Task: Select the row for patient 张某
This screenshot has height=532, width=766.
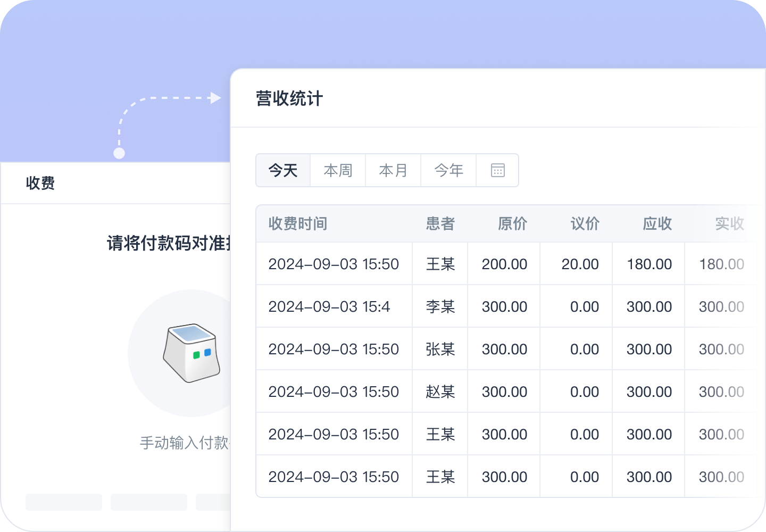Action: click(x=479, y=348)
